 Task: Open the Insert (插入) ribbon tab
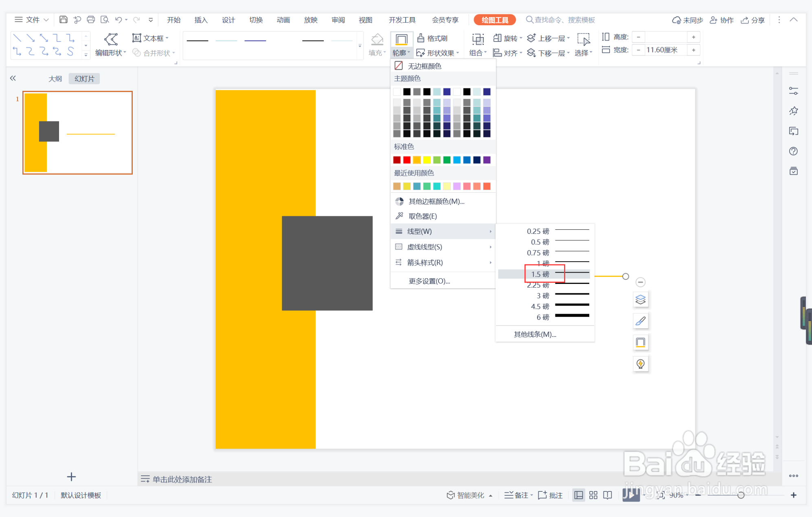coord(201,20)
